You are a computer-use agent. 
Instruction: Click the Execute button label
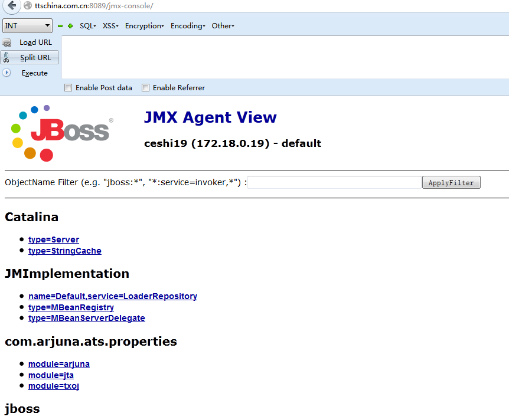(34, 73)
